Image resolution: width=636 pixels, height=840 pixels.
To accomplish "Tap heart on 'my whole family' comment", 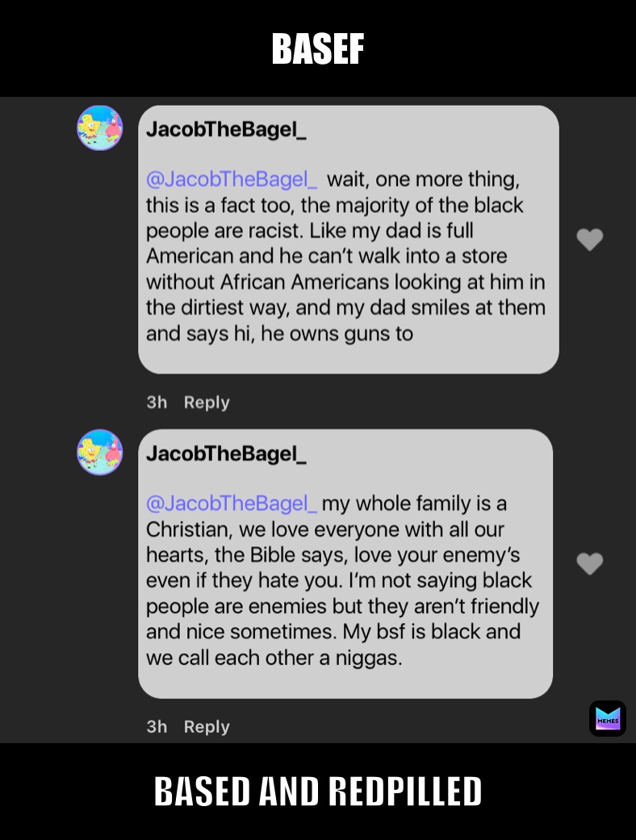I will point(590,563).
